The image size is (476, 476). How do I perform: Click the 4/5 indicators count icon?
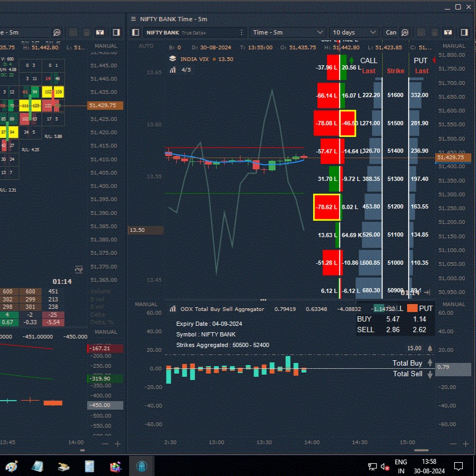[173, 70]
